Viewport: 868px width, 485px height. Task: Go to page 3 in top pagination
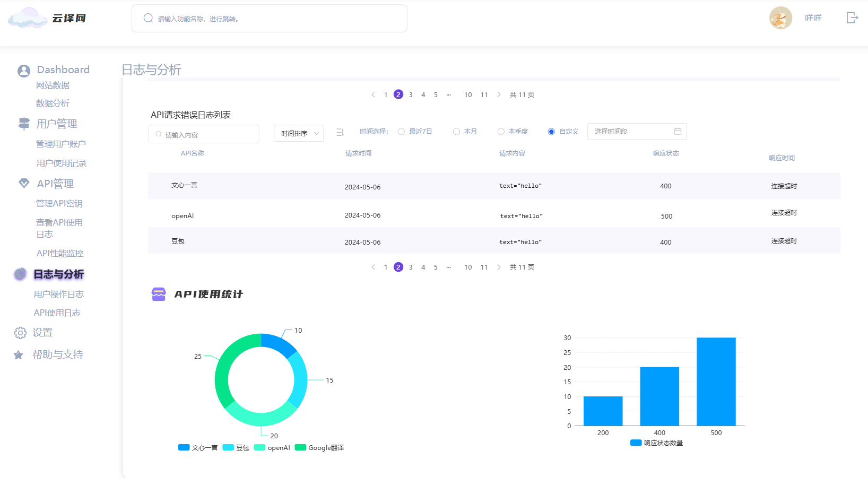(411, 94)
